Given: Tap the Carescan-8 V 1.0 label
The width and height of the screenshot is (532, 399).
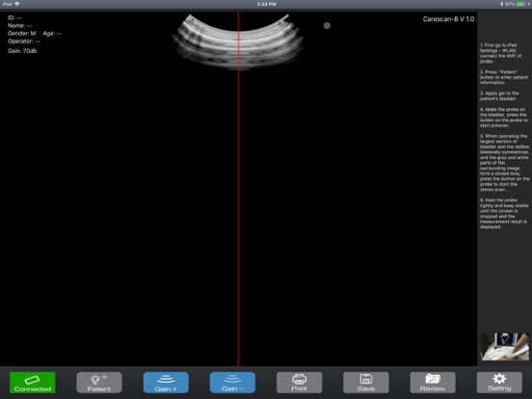Looking at the screenshot, I should [448, 19].
